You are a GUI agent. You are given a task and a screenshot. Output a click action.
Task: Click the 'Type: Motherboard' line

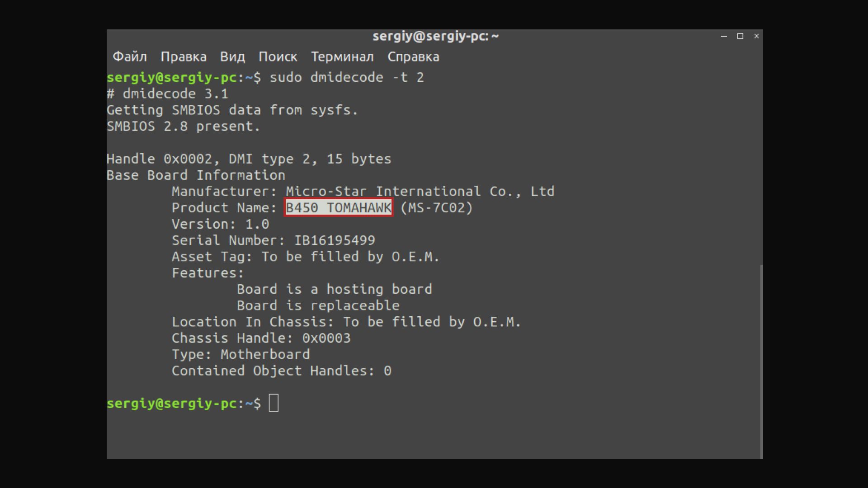coord(241,354)
